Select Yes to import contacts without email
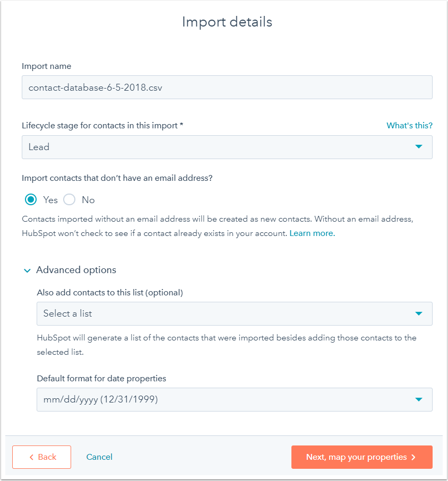Image resolution: width=448 pixels, height=481 pixels. (31, 200)
